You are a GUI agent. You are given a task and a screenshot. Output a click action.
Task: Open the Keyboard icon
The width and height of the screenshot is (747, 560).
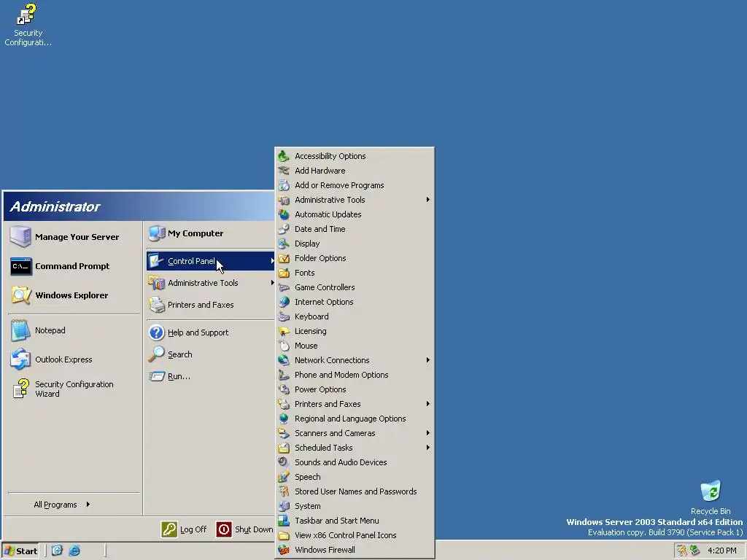pyautogui.click(x=284, y=316)
